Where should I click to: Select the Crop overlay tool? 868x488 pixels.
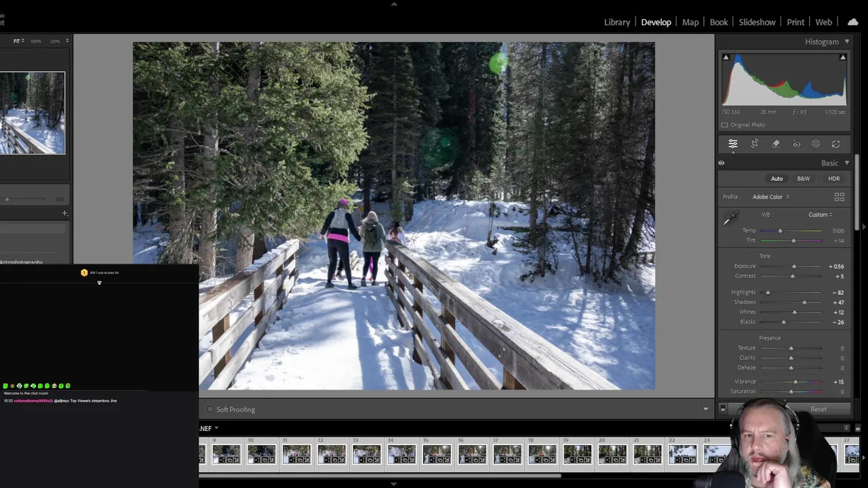click(755, 144)
